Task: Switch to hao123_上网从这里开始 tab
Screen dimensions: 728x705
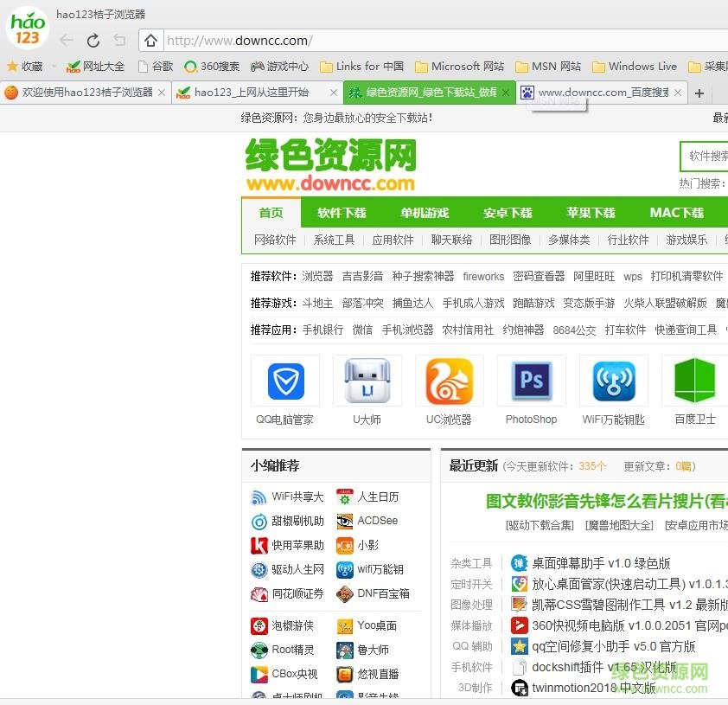Action: coord(251,93)
